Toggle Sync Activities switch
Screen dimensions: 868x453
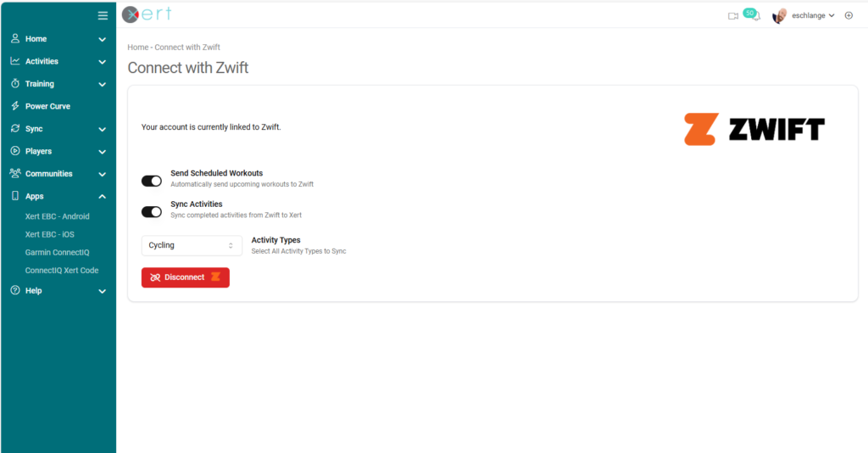point(152,212)
